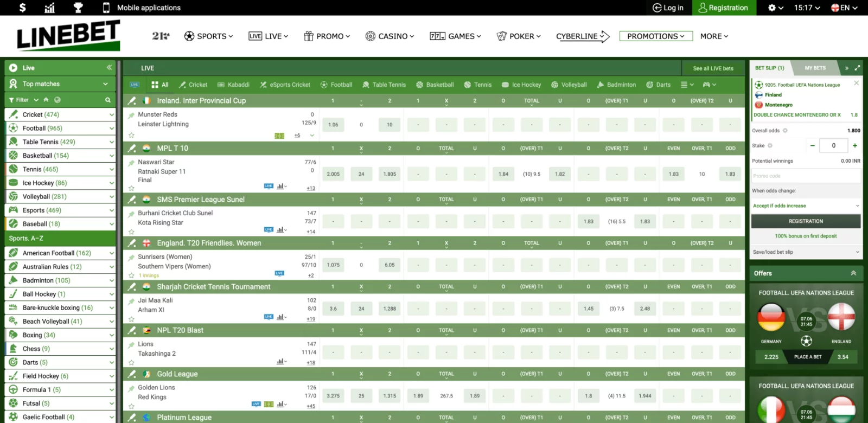The height and width of the screenshot is (423, 868).
Task: Open the 21+ age restriction icon
Action: (161, 36)
